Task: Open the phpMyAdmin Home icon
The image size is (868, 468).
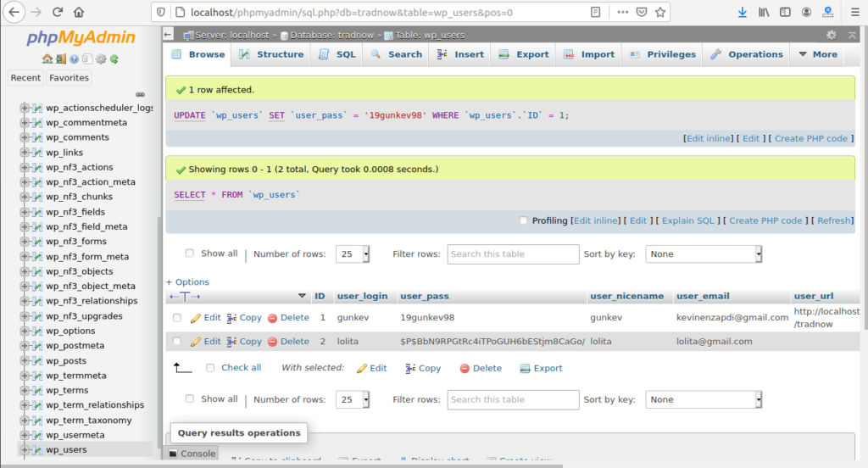Action: click(x=47, y=58)
